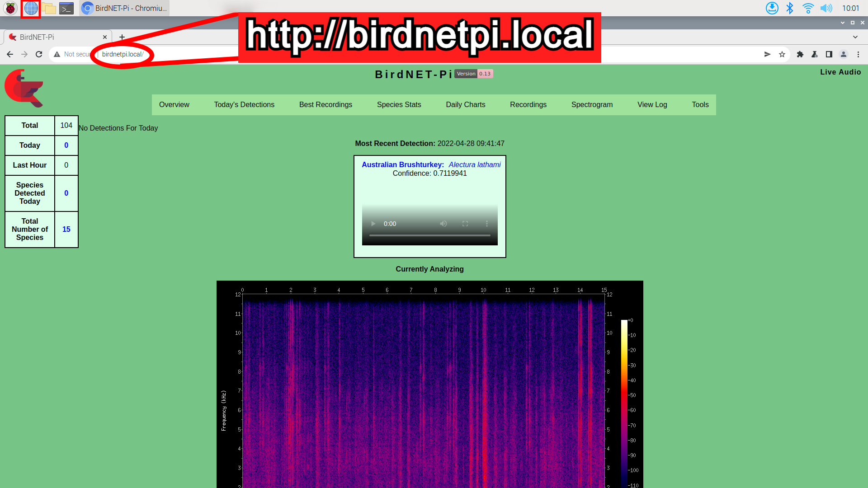Click the birdnetpi.local address bar
Viewport: 868px width, 488px height.
(x=122, y=54)
